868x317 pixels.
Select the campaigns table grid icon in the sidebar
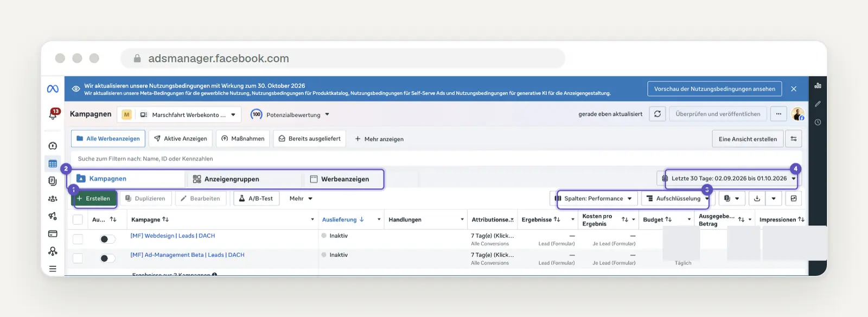[53, 163]
